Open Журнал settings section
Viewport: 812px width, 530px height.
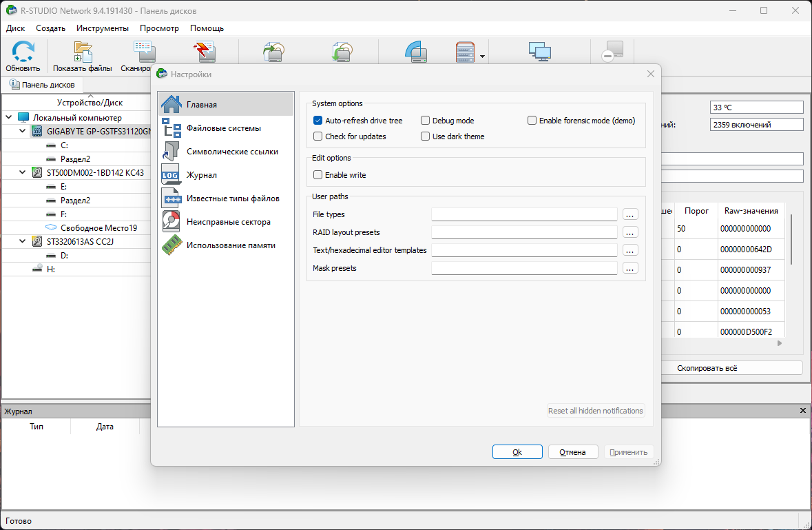point(226,174)
